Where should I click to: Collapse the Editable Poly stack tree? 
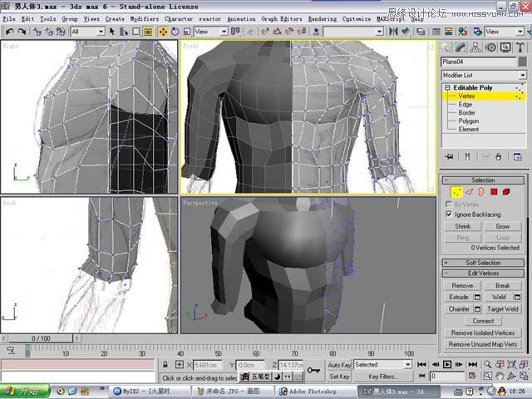[x=447, y=87]
